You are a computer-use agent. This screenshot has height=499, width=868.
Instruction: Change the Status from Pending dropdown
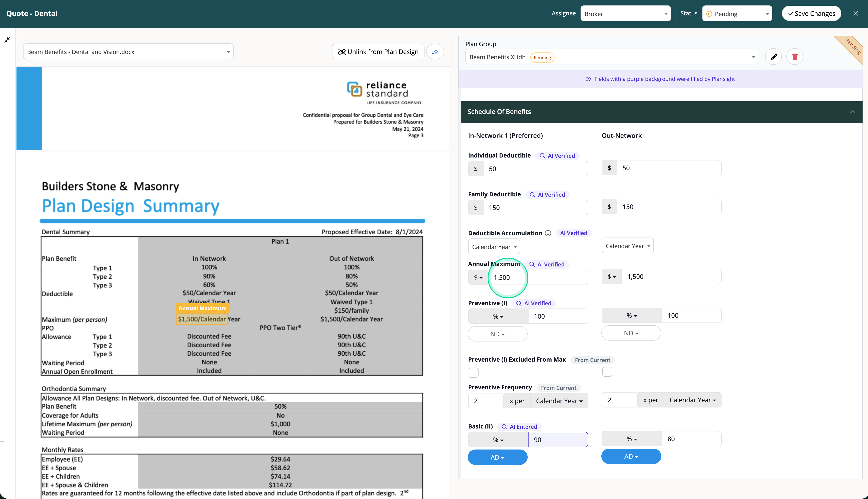tap(737, 13)
